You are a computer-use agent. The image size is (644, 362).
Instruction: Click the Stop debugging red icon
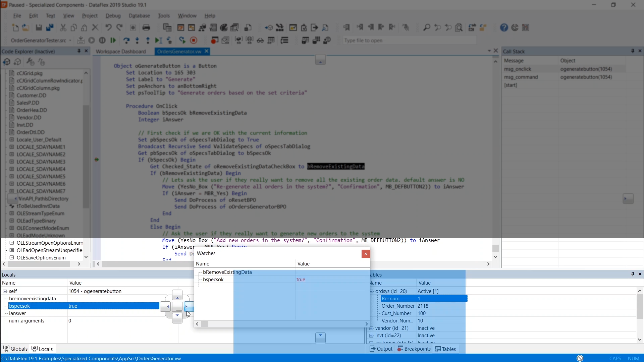(194, 41)
